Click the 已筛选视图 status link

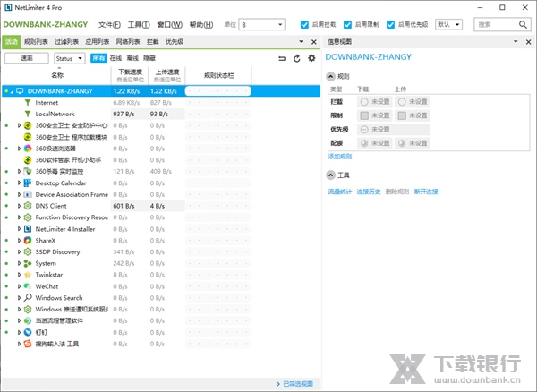(x=298, y=384)
